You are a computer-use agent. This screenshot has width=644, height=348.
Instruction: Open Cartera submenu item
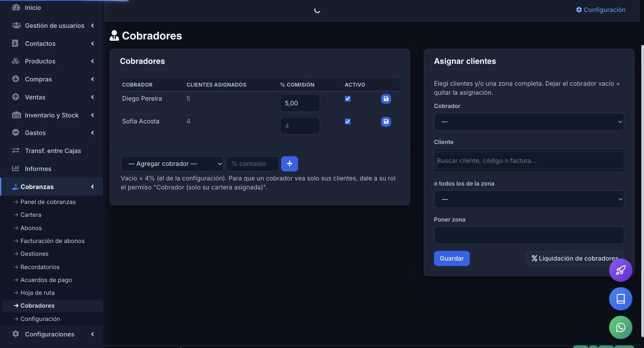[x=31, y=215]
